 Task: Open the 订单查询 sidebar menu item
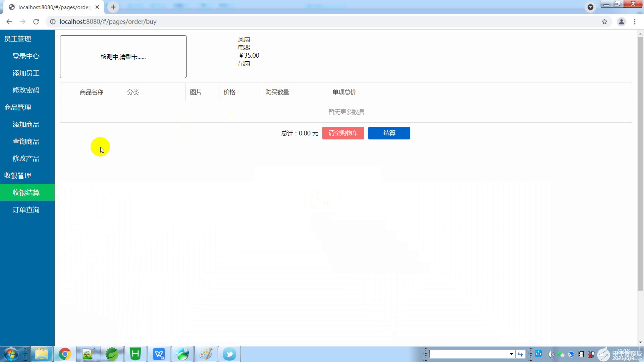(26, 210)
